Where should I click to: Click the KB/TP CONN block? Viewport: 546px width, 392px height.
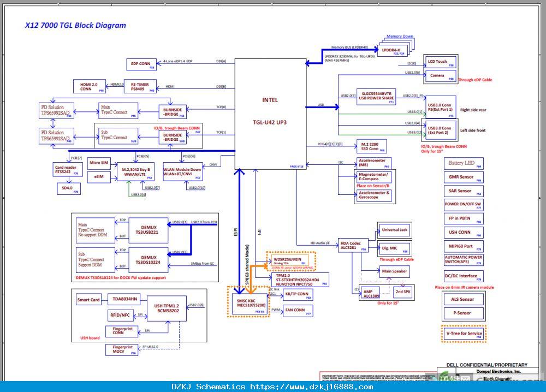point(298,294)
